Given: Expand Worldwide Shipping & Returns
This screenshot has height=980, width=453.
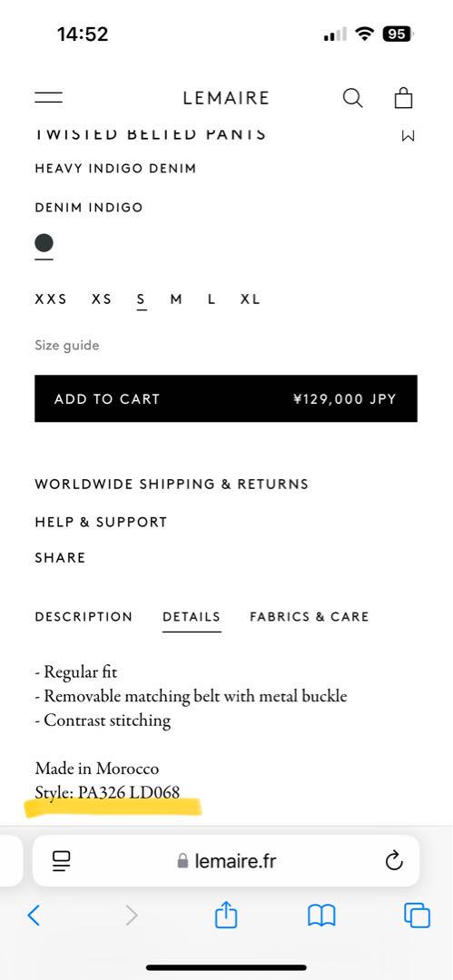Looking at the screenshot, I should coord(172,485).
